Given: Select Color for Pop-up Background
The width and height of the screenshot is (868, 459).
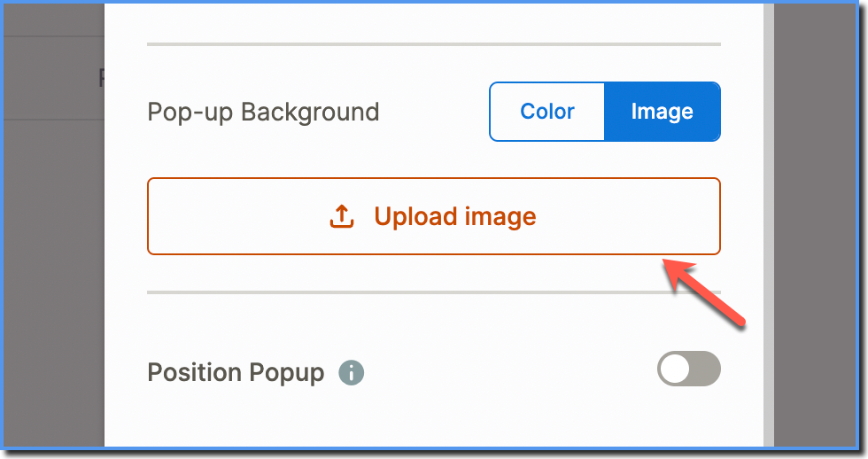Looking at the screenshot, I should (x=547, y=112).
